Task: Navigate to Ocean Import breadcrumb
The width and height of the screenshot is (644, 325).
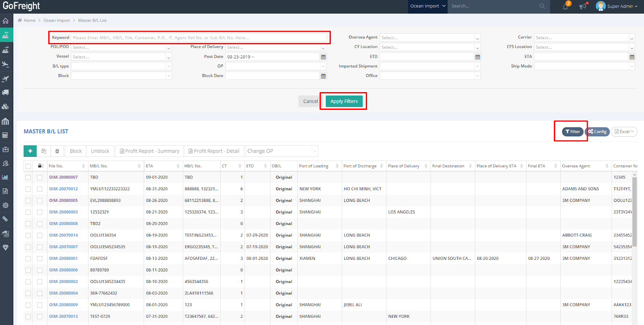Action: 57,21
